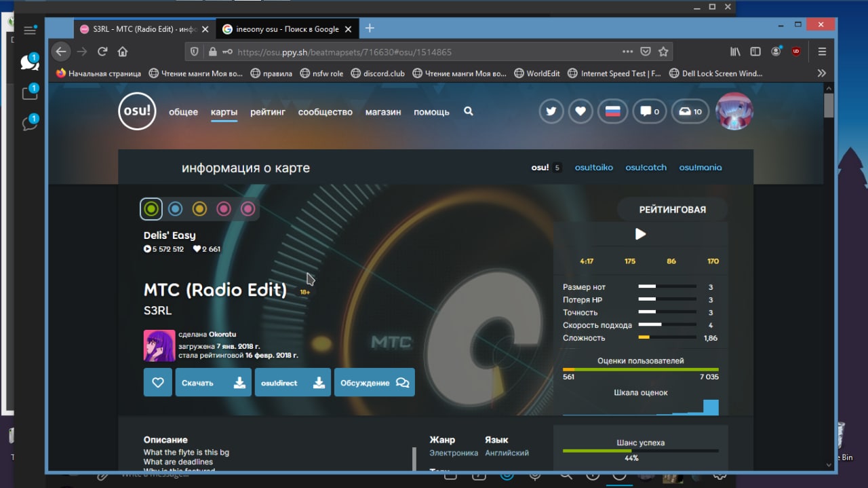Switch to osu!mania mode tab
This screenshot has width=868, height=488.
tap(701, 168)
